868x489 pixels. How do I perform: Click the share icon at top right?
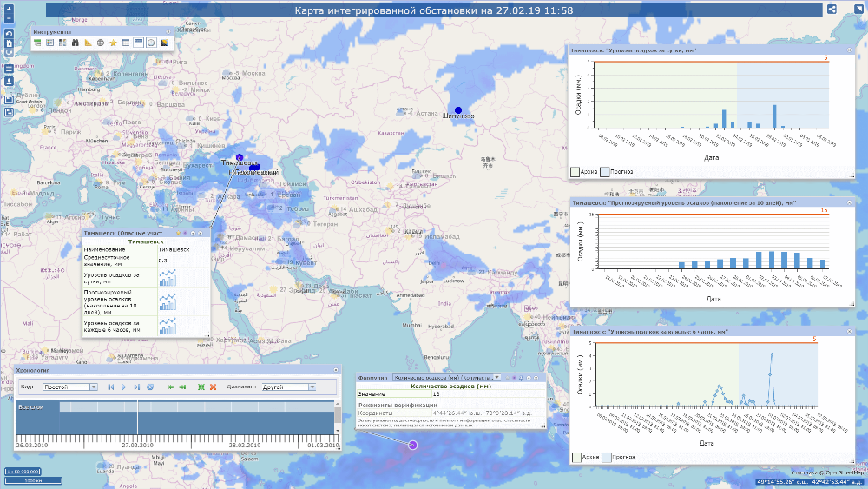(832, 10)
